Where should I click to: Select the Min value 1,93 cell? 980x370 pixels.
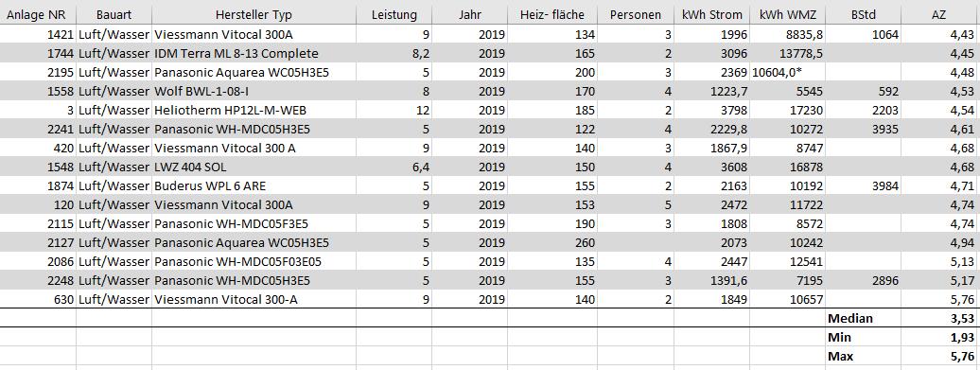point(940,338)
